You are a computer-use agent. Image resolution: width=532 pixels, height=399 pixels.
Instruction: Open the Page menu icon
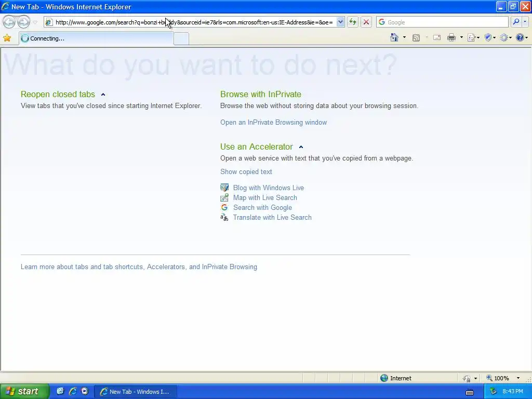coord(473,37)
